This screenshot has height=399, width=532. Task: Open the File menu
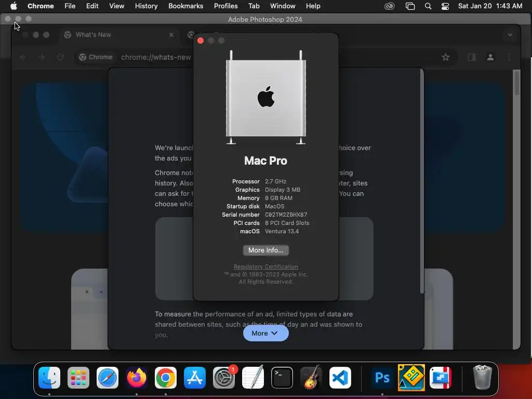[70, 6]
